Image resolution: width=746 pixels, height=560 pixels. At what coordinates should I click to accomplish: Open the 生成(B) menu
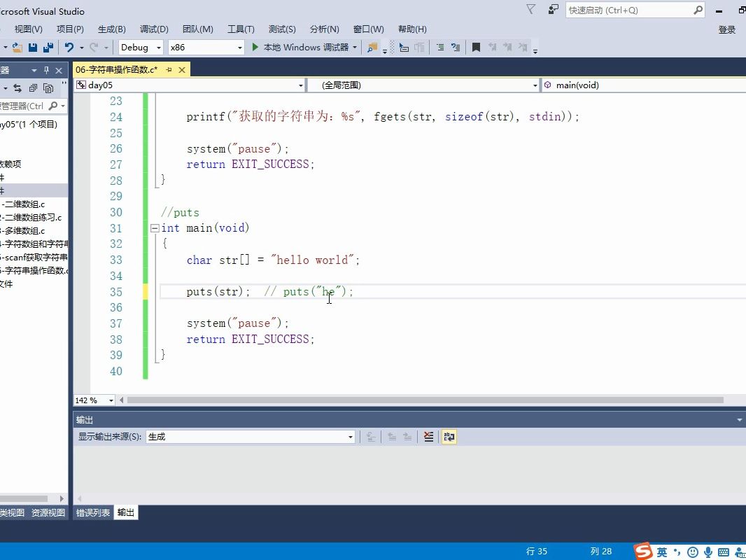point(112,29)
